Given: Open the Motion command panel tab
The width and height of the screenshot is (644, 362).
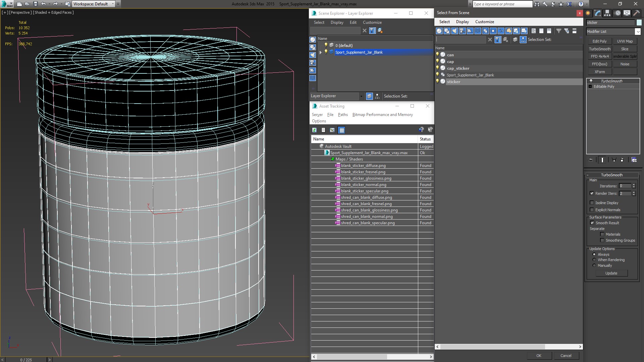Looking at the screenshot, I should click(x=618, y=13).
